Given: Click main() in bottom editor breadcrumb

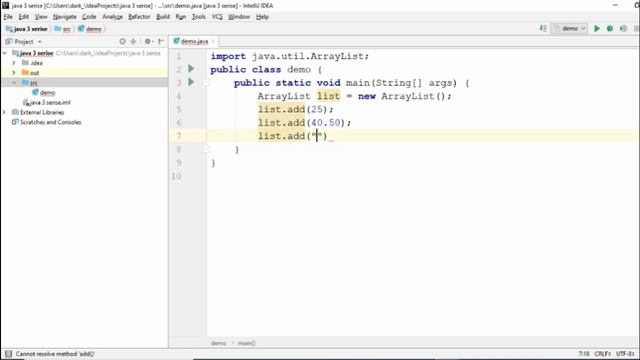Looking at the screenshot, I should 246,343.
